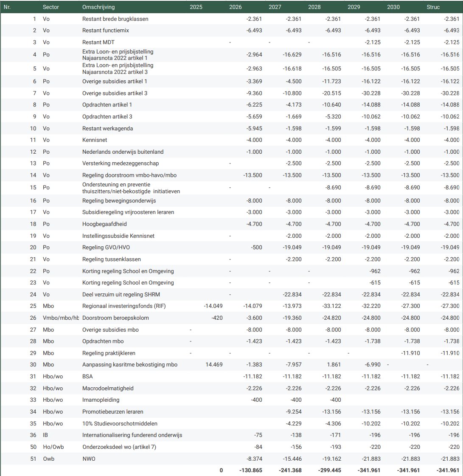Select the 'Hoogbegaafdheid' description cell

pos(104,224)
